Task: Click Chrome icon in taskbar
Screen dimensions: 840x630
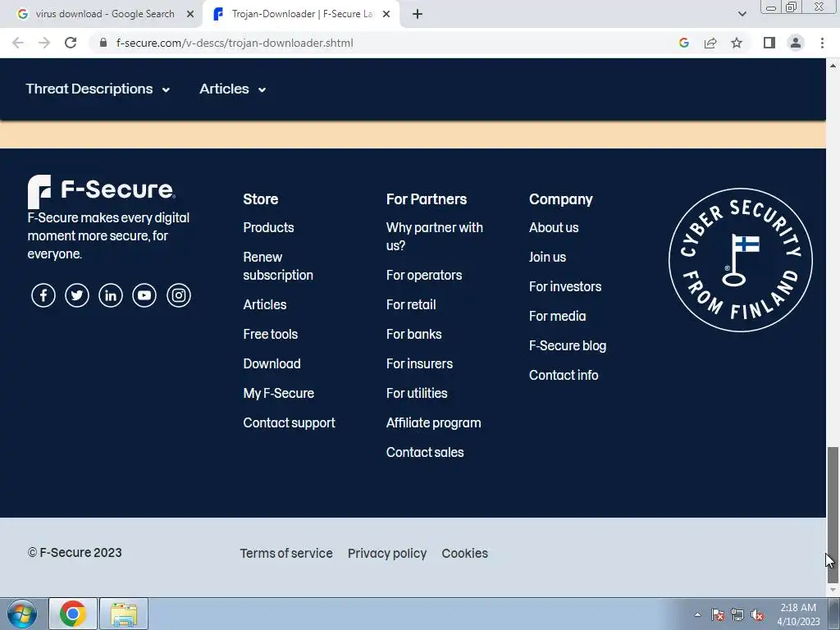Action: 73,614
